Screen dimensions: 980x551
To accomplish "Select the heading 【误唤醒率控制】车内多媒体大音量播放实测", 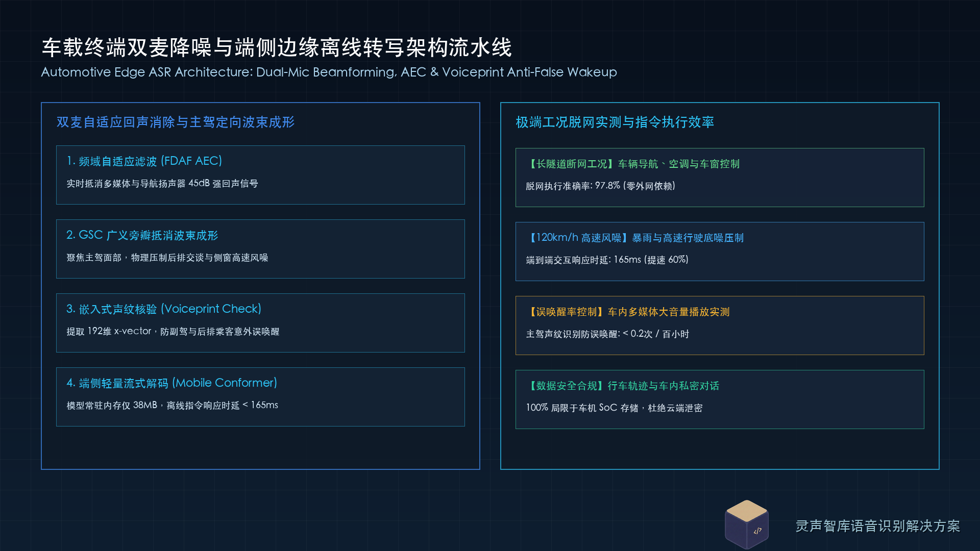I will tap(628, 312).
